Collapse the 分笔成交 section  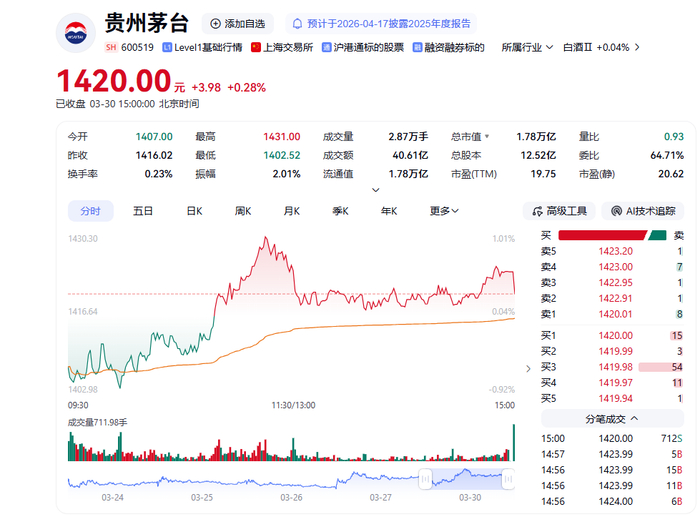[612, 419]
